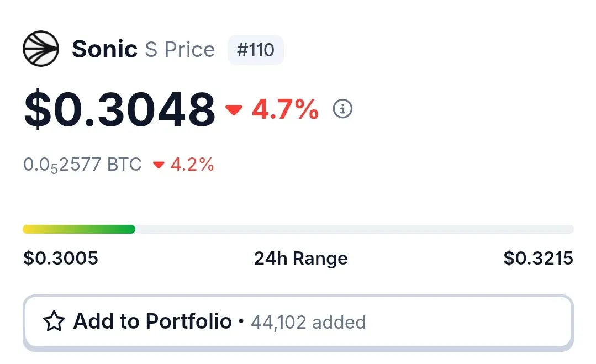This screenshot has width=596, height=364.
Task: Click the Add to Portfolio button
Action: tap(298, 322)
